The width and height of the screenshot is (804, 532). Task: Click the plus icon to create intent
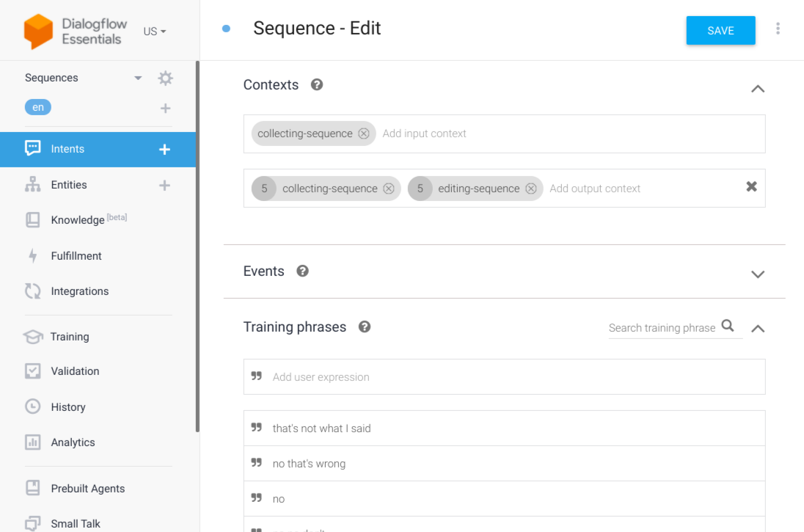(164, 150)
